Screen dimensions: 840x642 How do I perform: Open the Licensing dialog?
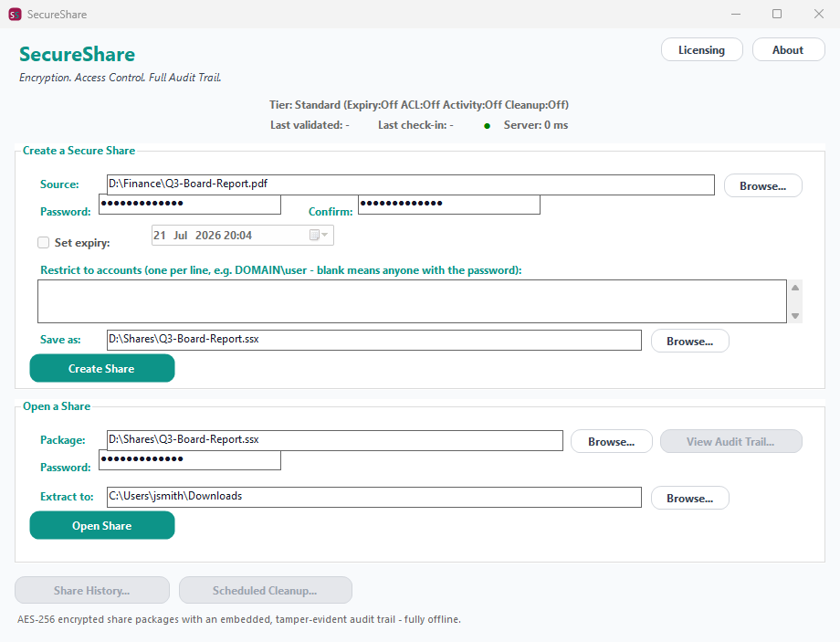(702, 50)
